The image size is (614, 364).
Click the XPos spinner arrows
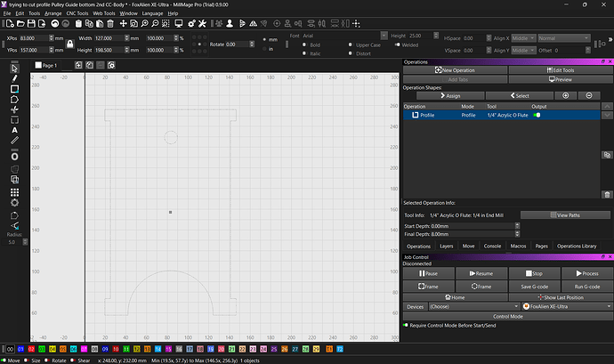pyautogui.click(x=52, y=38)
